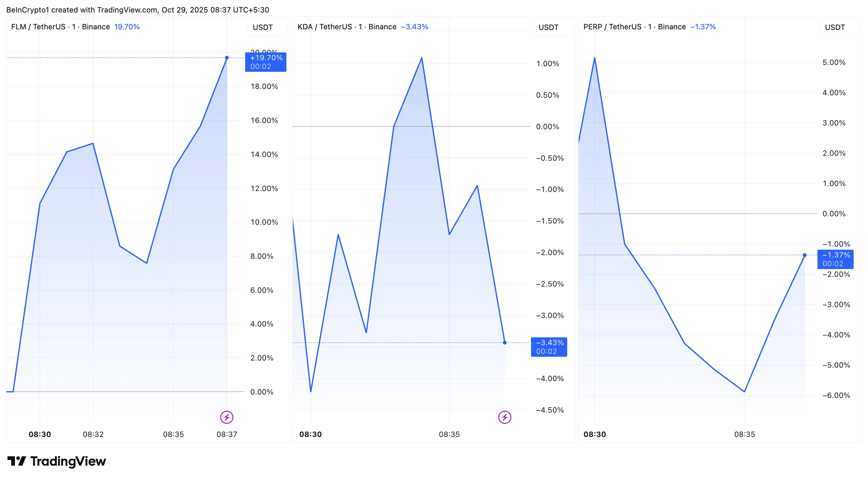Click the 08:30 label on FLM time axis
This screenshot has height=480, width=868.
[40, 434]
